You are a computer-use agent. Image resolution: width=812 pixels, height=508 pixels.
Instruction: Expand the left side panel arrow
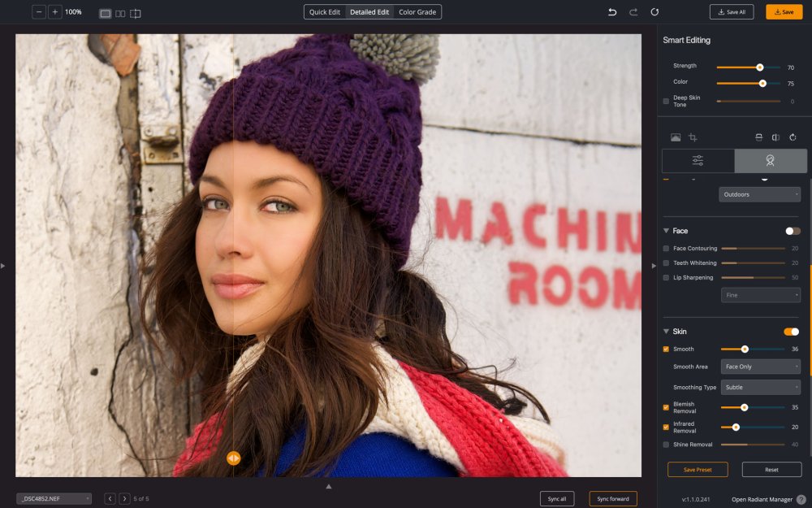tap(3, 266)
